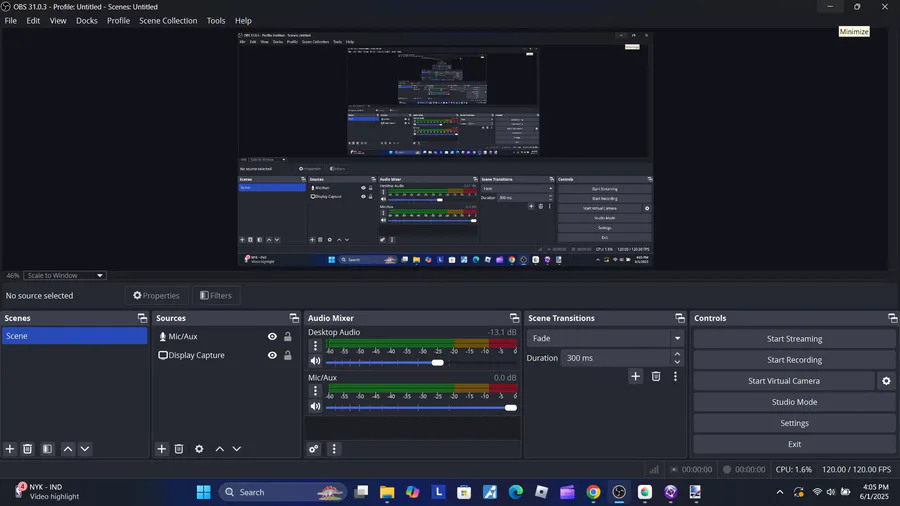The height and width of the screenshot is (506, 900).
Task: Open the Scene Collection menu
Action: pos(168,21)
